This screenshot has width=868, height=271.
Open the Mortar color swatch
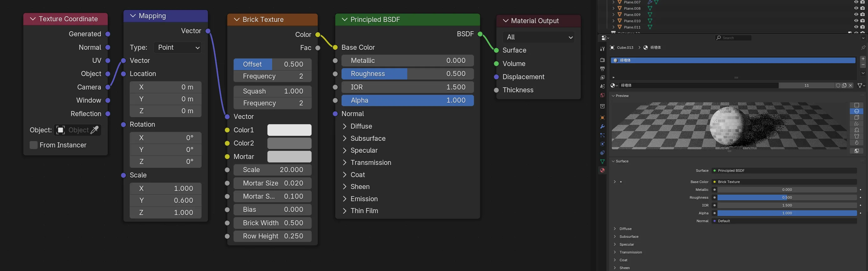click(289, 157)
